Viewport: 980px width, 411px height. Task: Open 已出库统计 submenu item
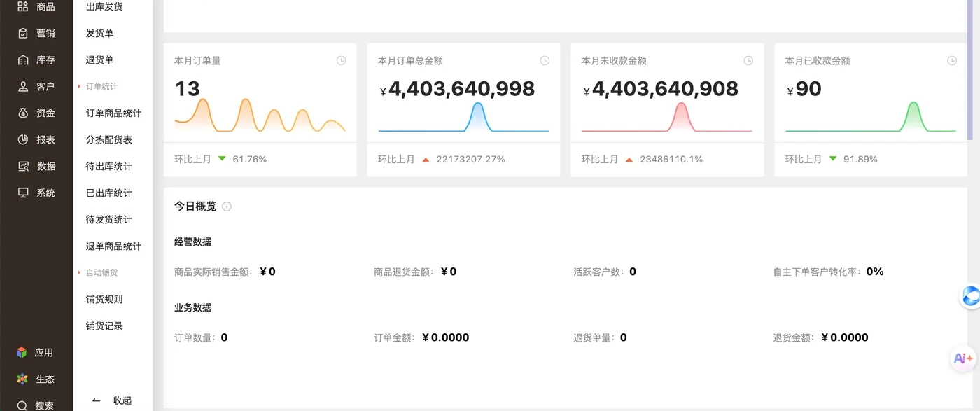click(109, 193)
